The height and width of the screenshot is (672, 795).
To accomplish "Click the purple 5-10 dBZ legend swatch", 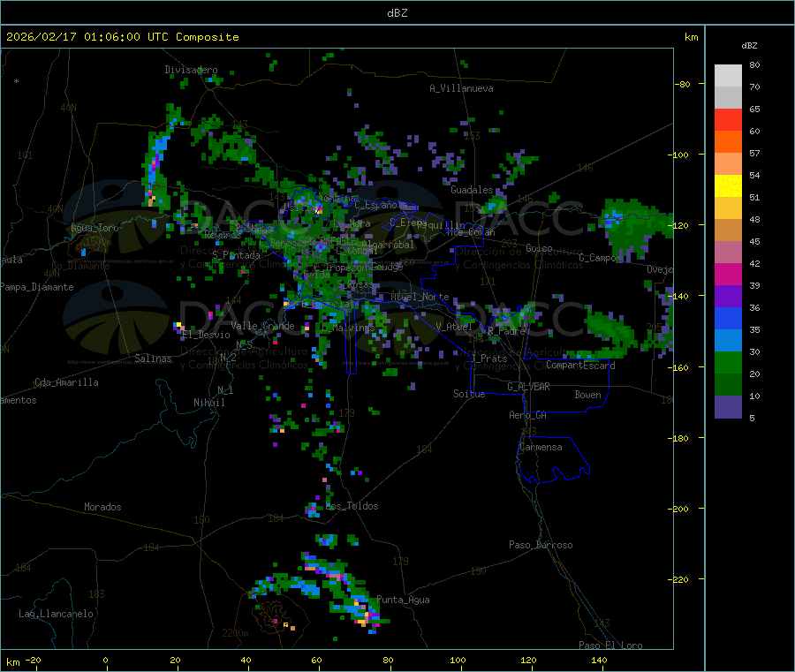I will (x=728, y=407).
